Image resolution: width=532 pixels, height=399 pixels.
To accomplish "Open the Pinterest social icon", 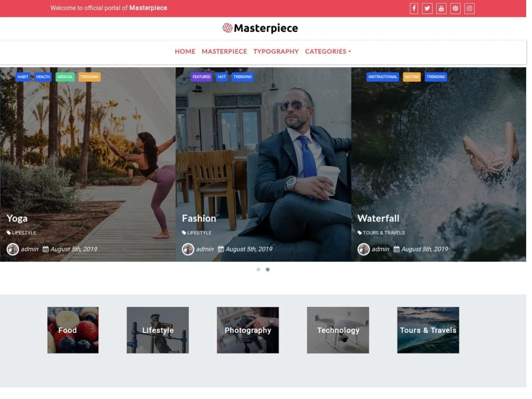I will (455, 8).
